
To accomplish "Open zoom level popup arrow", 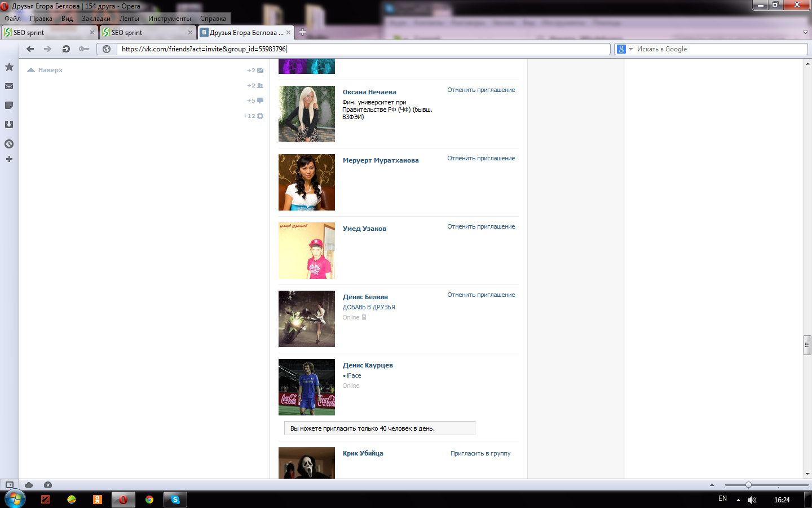I will 712,485.
